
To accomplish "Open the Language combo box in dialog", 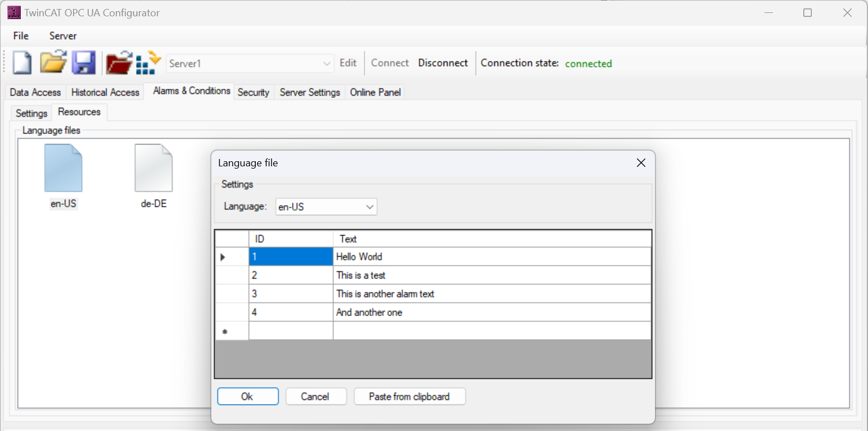I will (x=326, y=207).
